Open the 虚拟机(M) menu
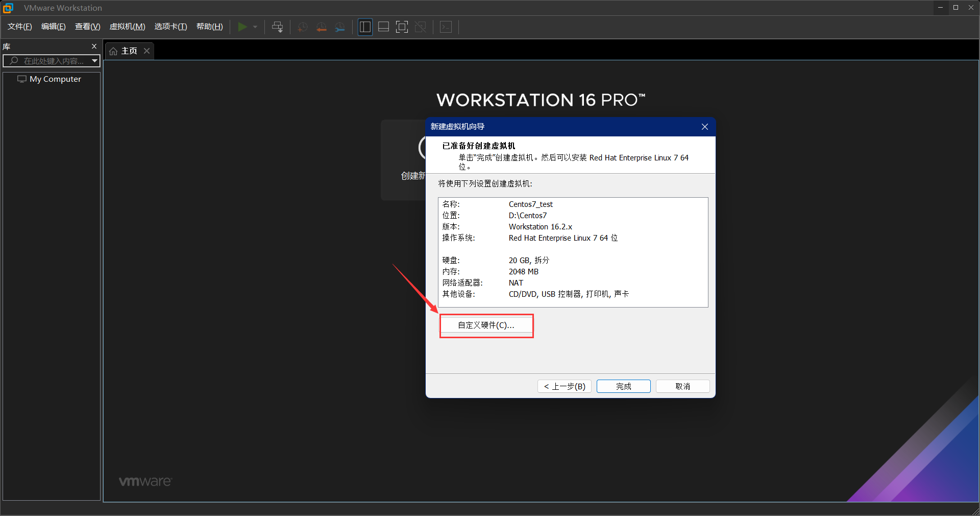Viewport: 980px width, 516px height. (x=128, y=27)
